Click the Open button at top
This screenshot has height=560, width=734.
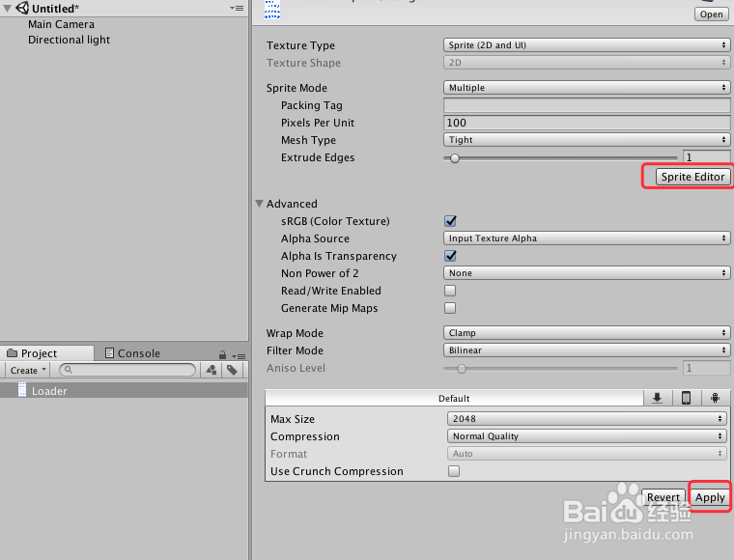coord(711,14)
